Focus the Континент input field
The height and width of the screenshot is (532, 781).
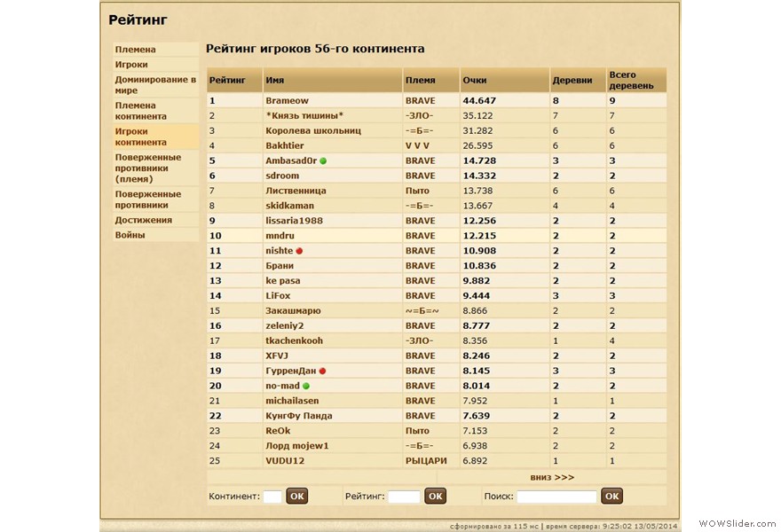[272, 497]
